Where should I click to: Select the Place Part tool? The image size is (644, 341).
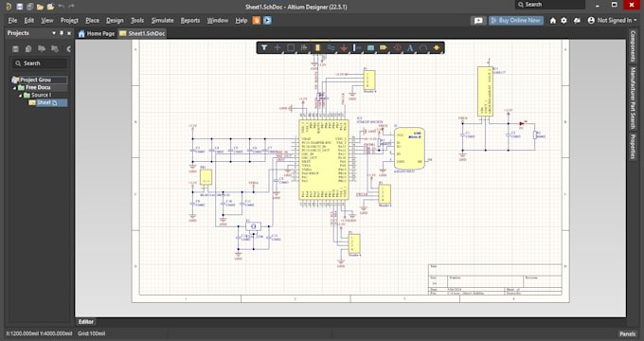tap(317, 47)
